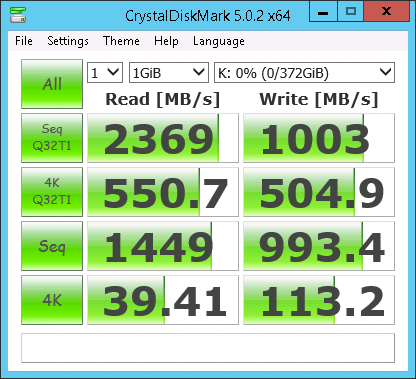Open the K: drive selection dropdown

(x=304, y=72)
